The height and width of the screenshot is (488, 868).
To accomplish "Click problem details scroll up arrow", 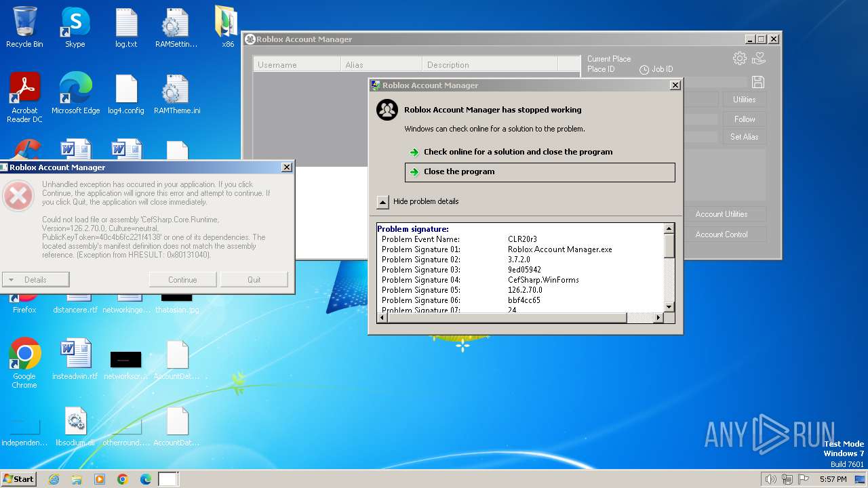I will click(669, 229).
